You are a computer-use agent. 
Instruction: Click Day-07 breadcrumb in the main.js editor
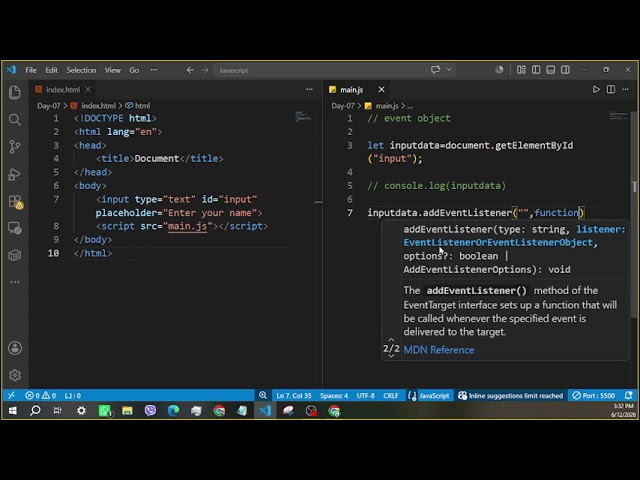click(x=343, y=106)
